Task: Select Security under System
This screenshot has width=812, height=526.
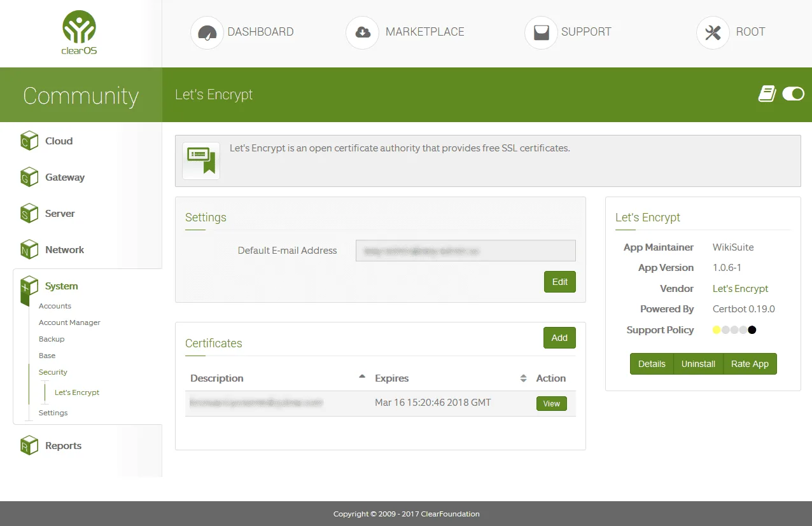Action: 53,372
